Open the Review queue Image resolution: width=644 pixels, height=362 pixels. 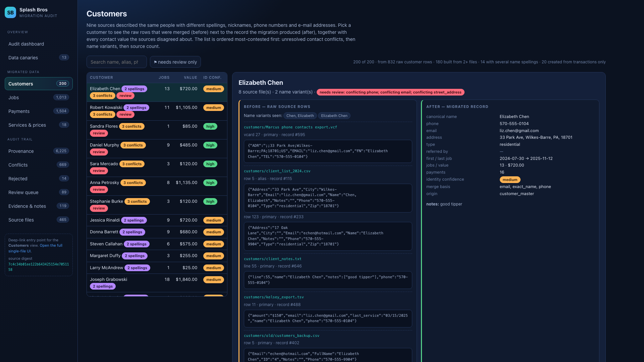click(x=39, y=192)
